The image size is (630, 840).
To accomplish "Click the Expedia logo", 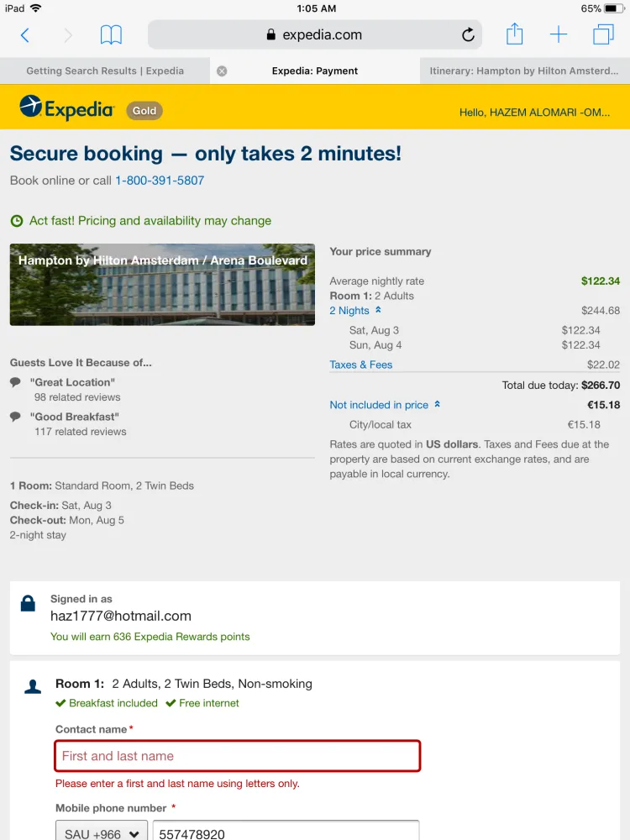I will coord(67,108).
